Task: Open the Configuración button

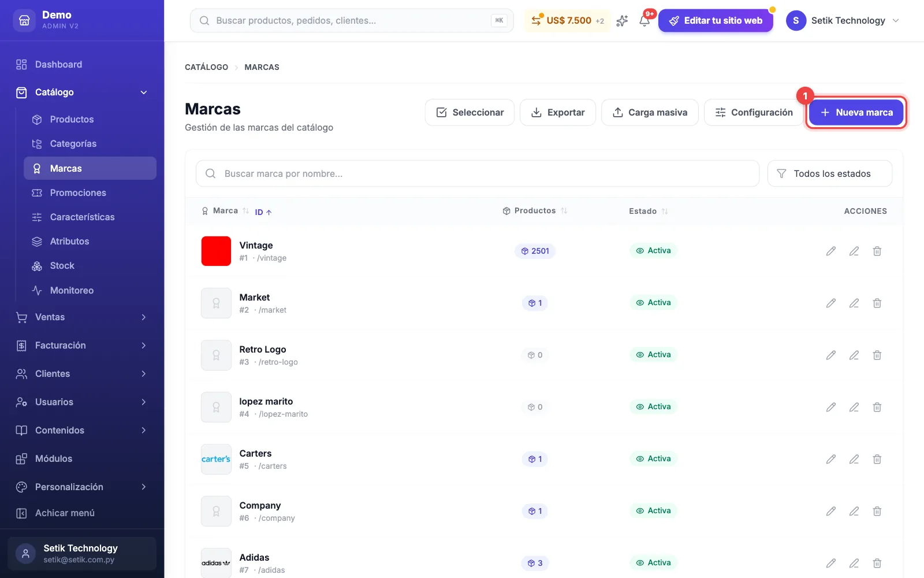Action: tap(754, 112)
